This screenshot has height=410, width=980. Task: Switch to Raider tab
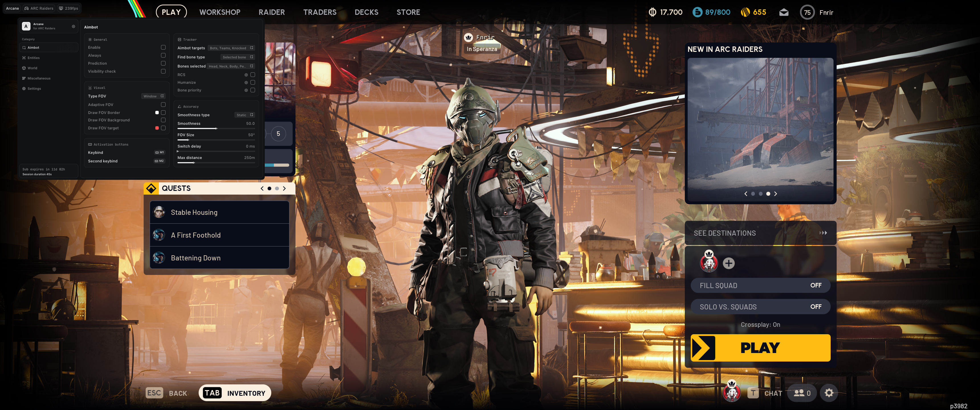(x=272, y=12)
